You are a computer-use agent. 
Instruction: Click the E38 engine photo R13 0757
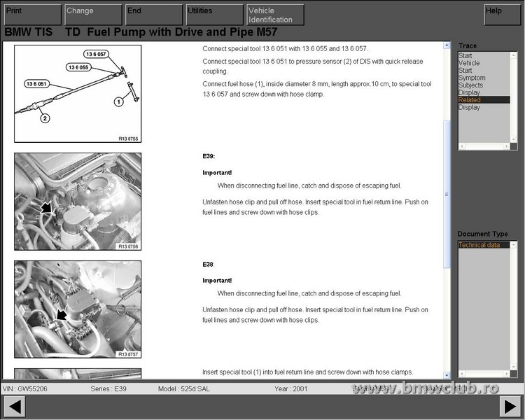(78, 309)
